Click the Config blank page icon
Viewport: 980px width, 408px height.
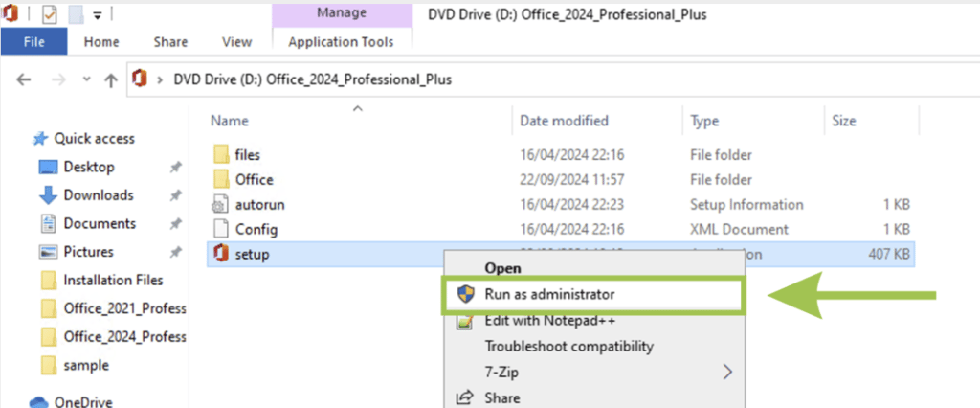tap(221, 230)
